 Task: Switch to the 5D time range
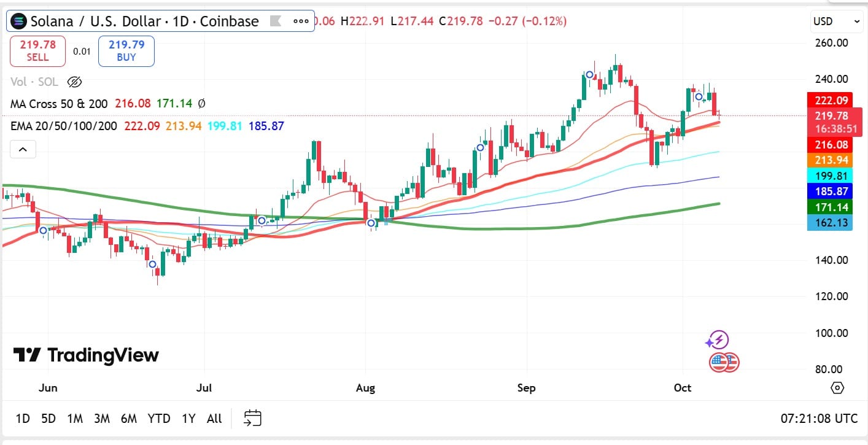(48, 419)
